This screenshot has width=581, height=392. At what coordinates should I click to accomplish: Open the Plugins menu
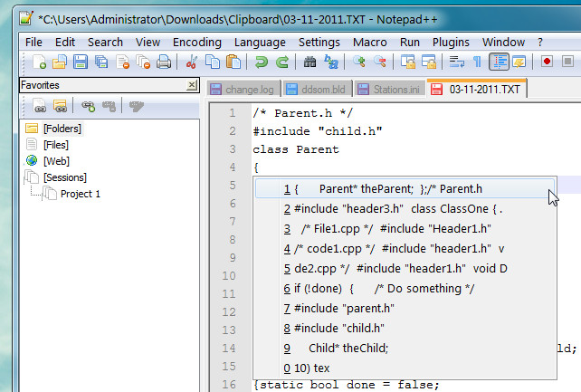click(451, 43)
